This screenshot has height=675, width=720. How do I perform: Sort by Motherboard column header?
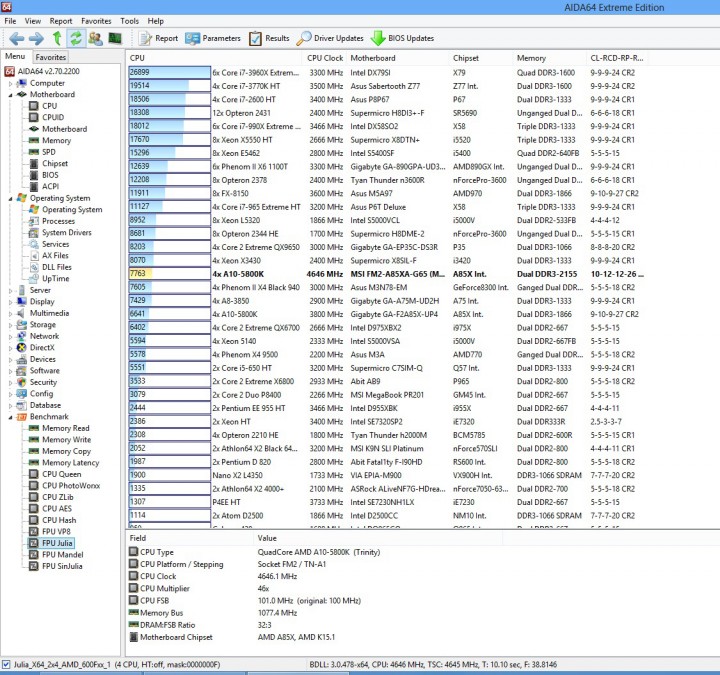point(398,58)
